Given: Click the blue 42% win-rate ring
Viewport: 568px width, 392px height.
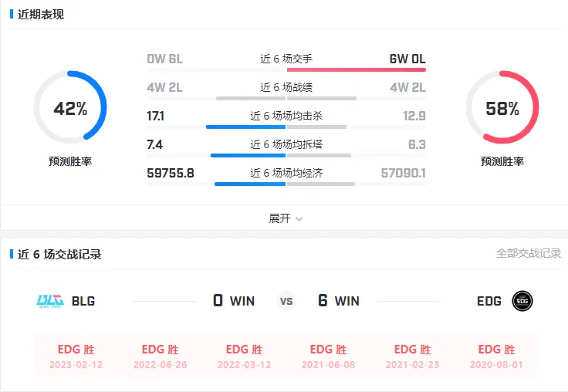Looking at the screenshot, I should pos(70,108).
